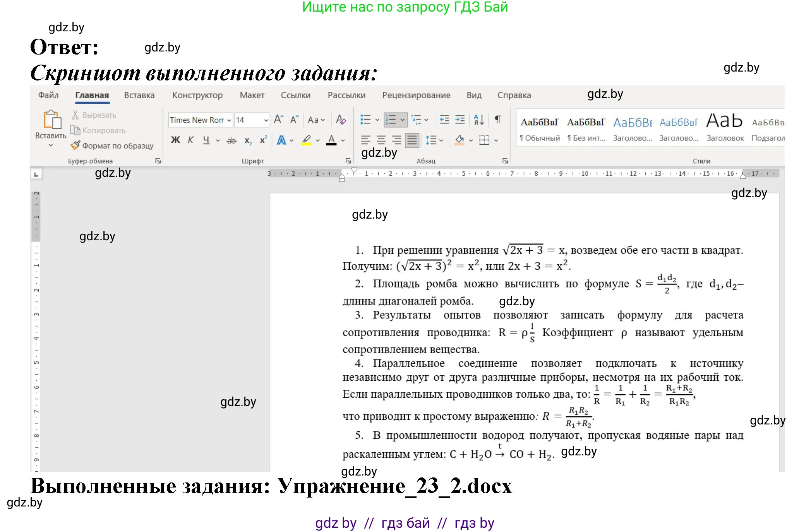Toggle justified text alignment

coord(411,140)
